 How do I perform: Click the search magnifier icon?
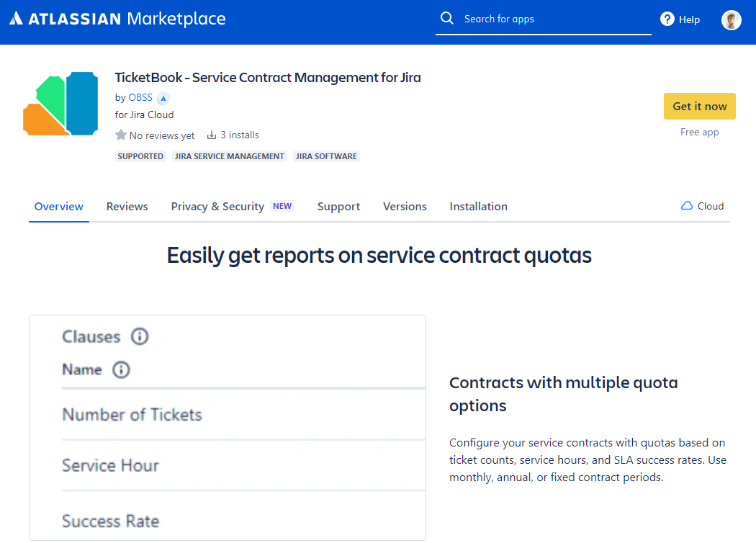pos(447,19)
